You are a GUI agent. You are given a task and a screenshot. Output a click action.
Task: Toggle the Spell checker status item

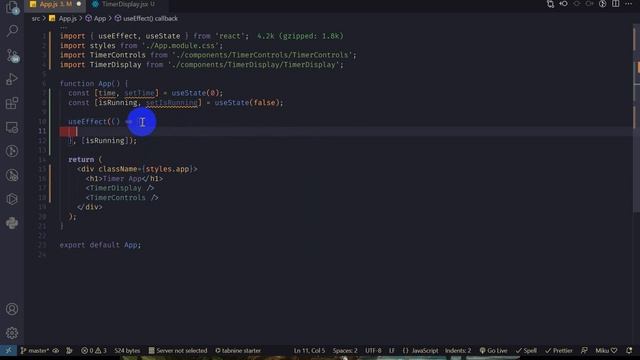tap(527, 351)
